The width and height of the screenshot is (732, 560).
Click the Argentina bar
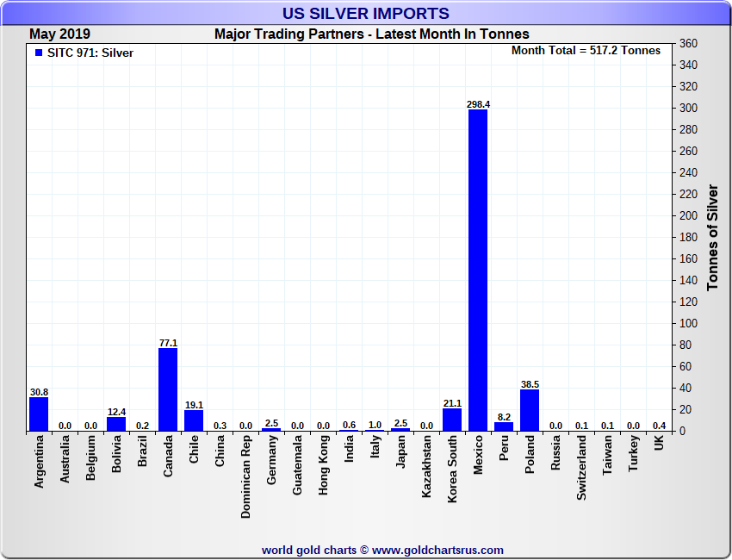pyautogui.click(x=39, y=414)
